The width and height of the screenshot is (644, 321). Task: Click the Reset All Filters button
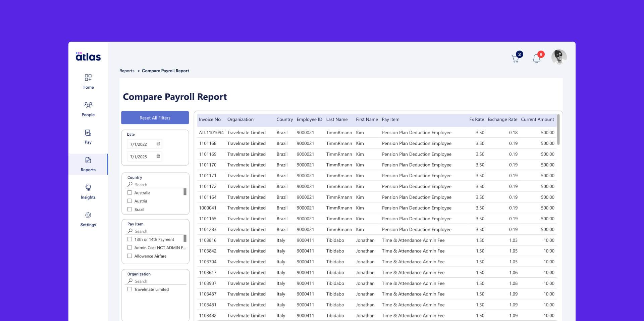(155, 118)
